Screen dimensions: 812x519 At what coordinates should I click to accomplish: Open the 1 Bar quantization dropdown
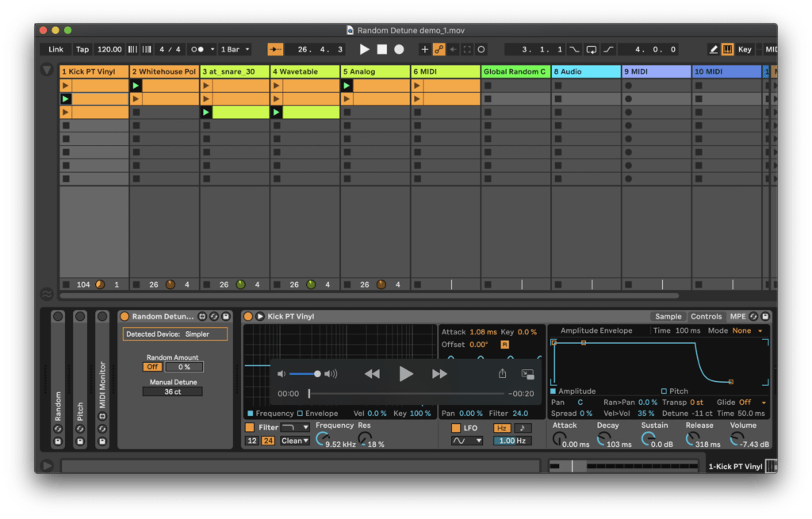point(235,49)
